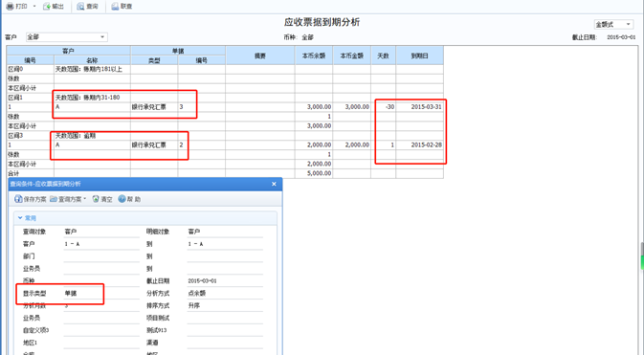Viewport: 644px width, 355px height.
Task: Click the 区间0 row label
Action: click(15, 69)
